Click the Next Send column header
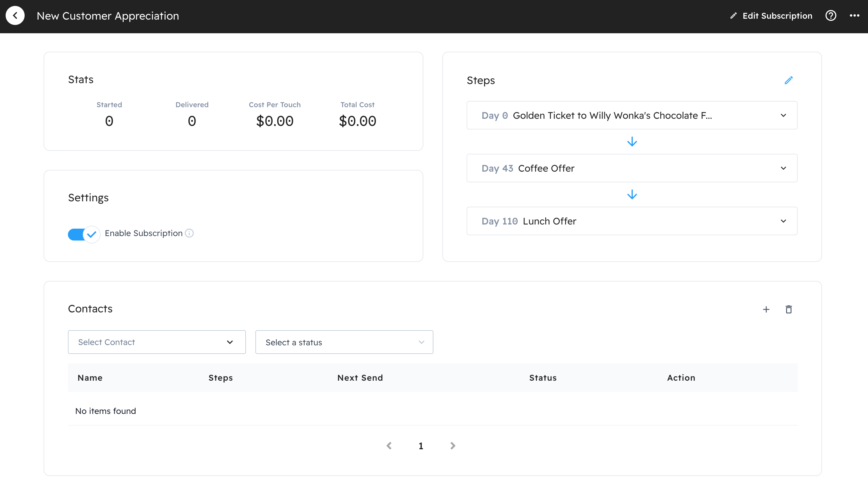The width and height of the screenshot is (868, 484). (x=360, y=378)
